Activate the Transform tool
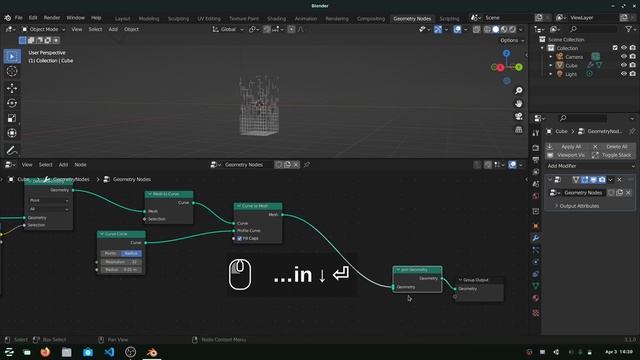640x360 pixels. [x=12, y=133]
